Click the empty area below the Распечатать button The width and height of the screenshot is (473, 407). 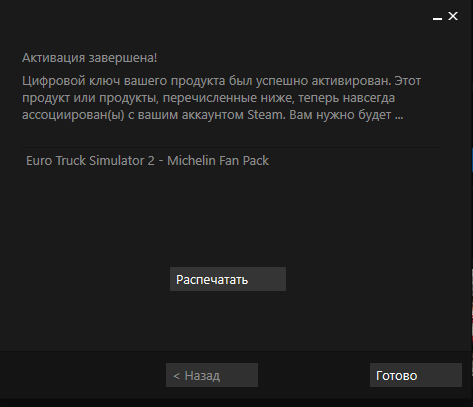tap(228, 320)
